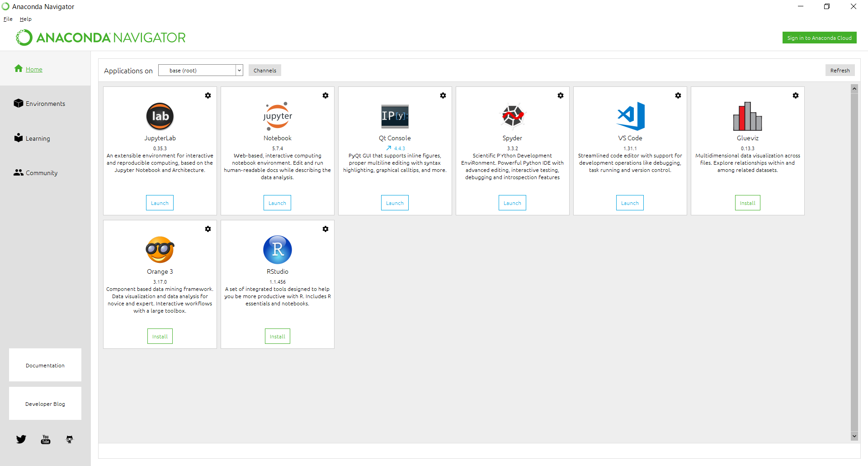Launch JupyterLab

click(x=160, y=203)
